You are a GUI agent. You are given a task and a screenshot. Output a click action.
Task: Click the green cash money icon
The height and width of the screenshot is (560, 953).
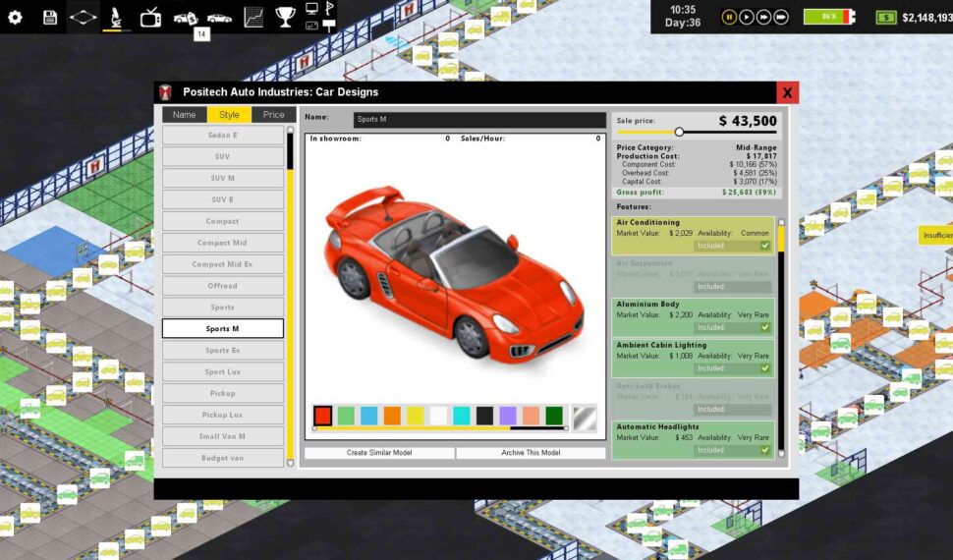click(x=887, y=17)
